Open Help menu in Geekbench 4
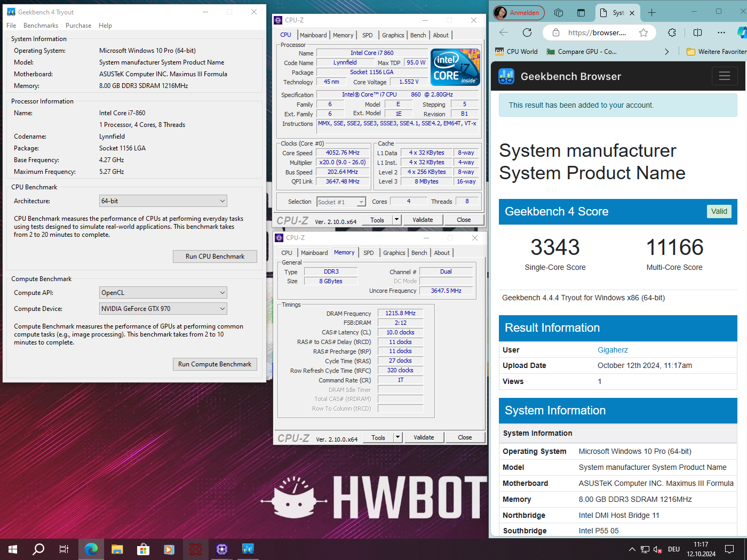The height and width of the screenshot is (560, 747). click(105, 26)
